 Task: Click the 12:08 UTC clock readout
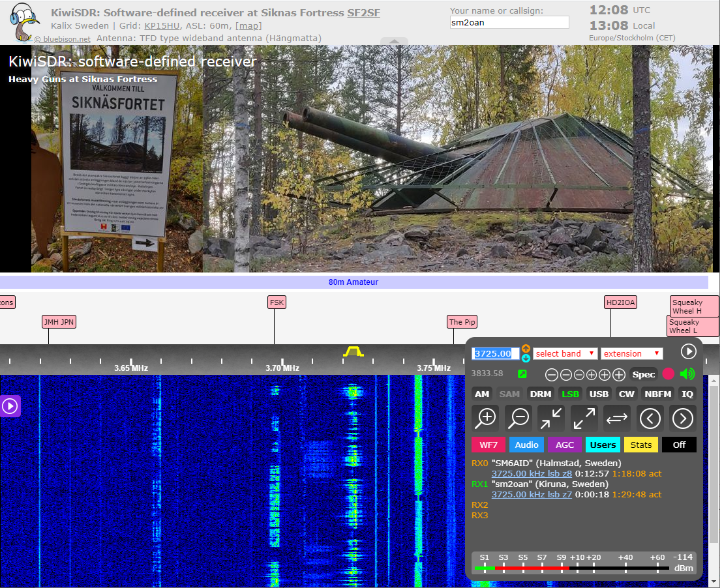click(x=620, y=10)
